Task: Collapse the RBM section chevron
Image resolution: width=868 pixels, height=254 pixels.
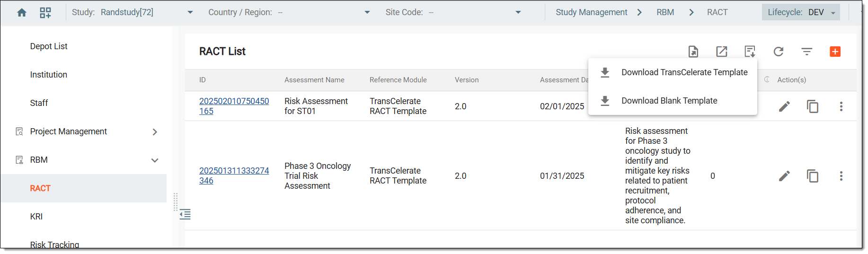Action: (155, 160)
